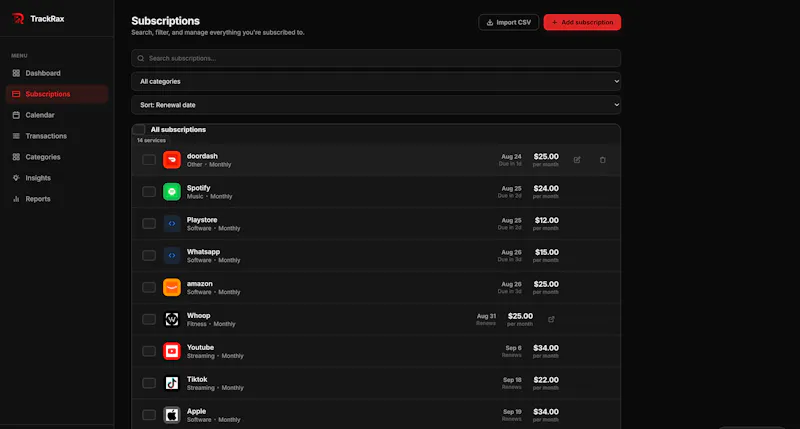Click the Youtube Sep 6 renewal date

[x=513, y=348]
